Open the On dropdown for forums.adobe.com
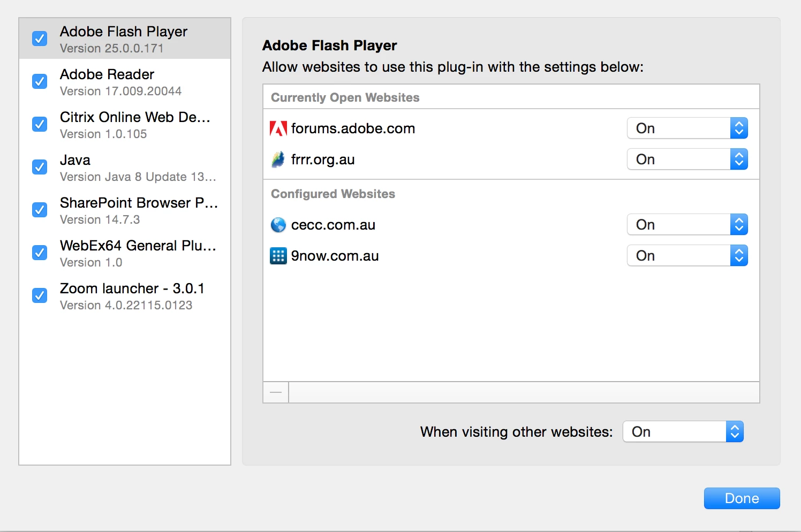Screen dimensions: 801x532 point(687,128)
